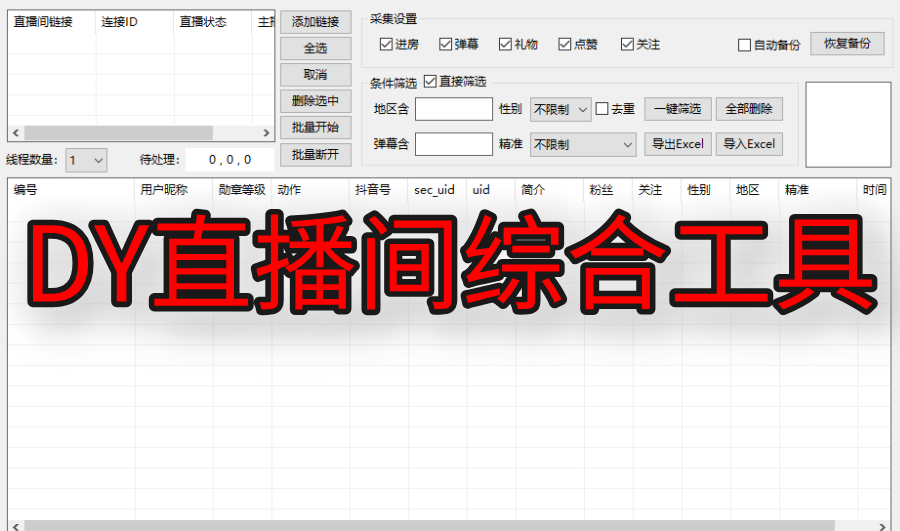900x531 pixels.
Task: Enable the 自动备份 checkbox
Action: pyautogui.click(x=744, y=45)
